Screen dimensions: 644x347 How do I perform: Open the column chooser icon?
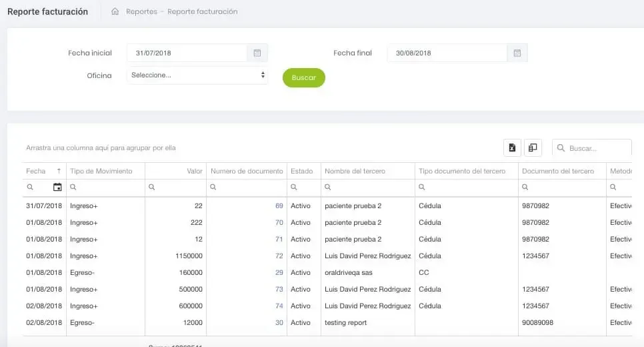click(533, 147)
